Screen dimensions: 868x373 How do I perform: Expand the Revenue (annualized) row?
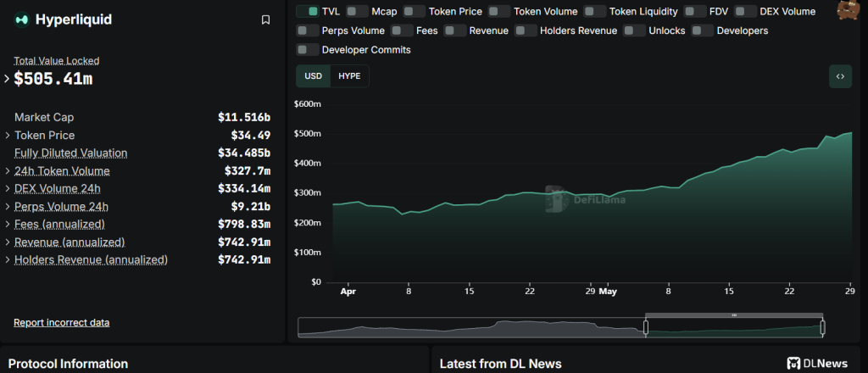tap(7, 242)
